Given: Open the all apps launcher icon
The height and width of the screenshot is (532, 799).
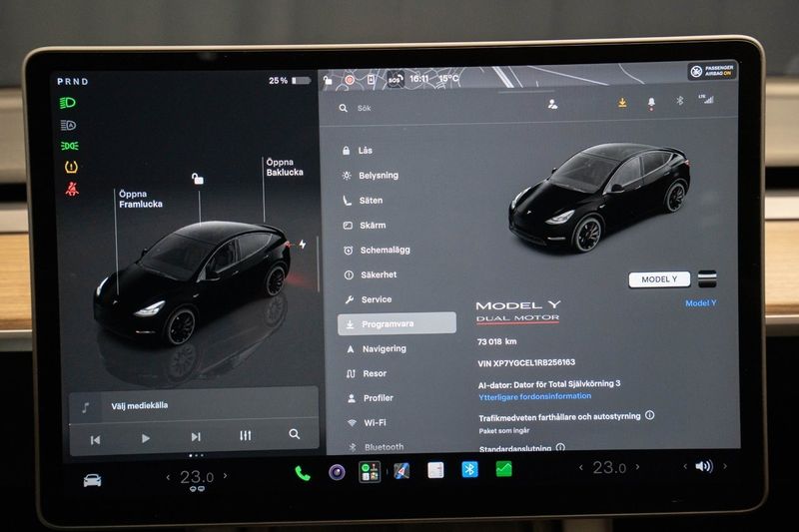Looking at the screenshot, I should coord(370,471).
